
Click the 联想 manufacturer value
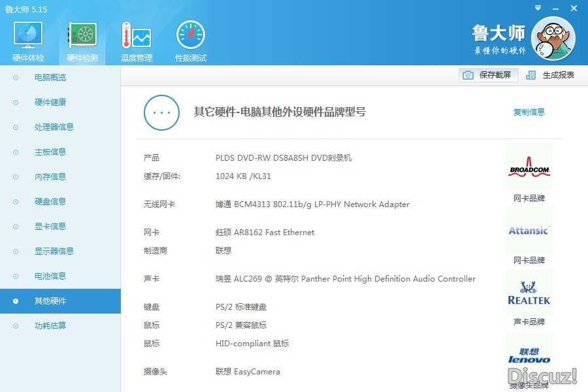coord(223,251)
